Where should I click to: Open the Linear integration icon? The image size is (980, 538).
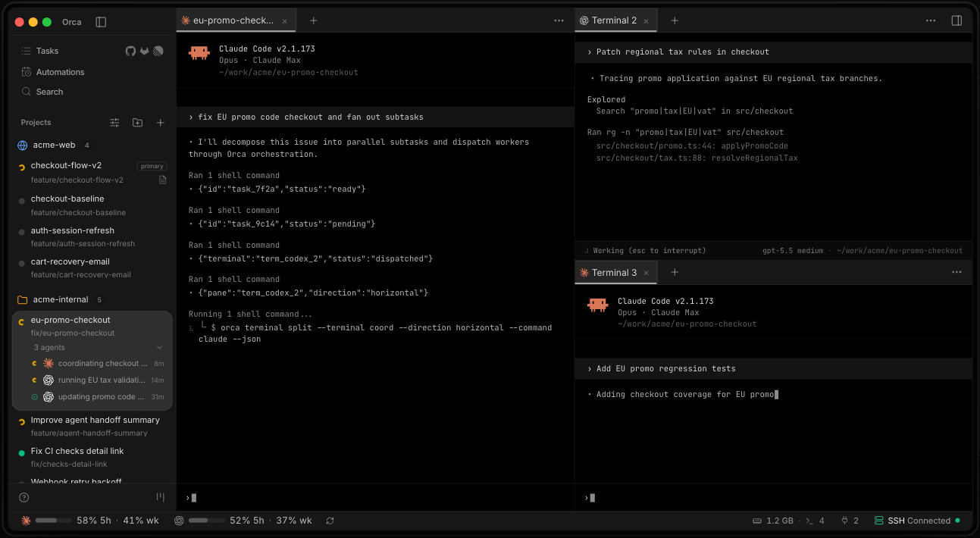tap(158, 51)
